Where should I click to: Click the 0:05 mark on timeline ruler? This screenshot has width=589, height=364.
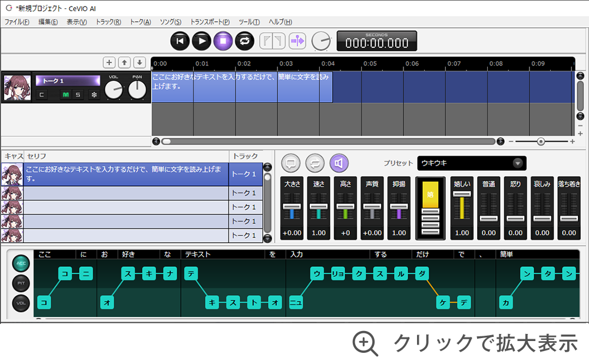(370, 64)
